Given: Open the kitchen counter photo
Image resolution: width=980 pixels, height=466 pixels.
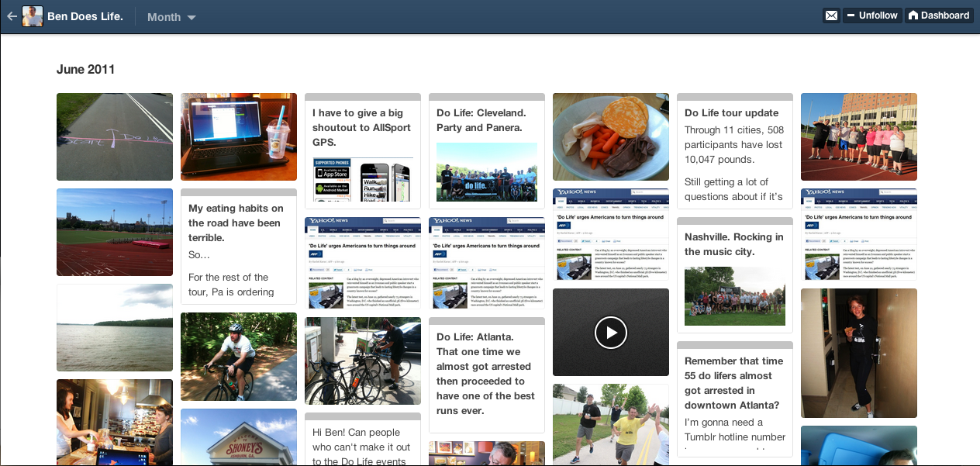Looking at the screenshot, I should (x=115, y=423).
